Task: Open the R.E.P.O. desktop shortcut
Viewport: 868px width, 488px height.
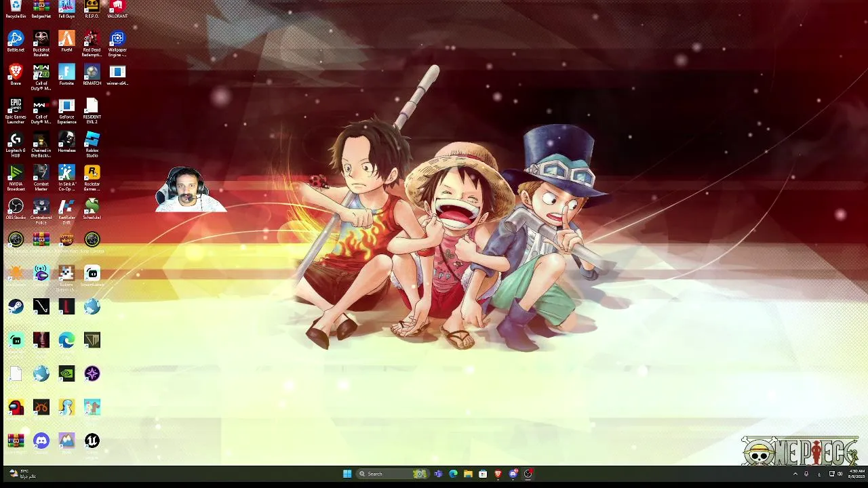Action: tap(92, 9)
